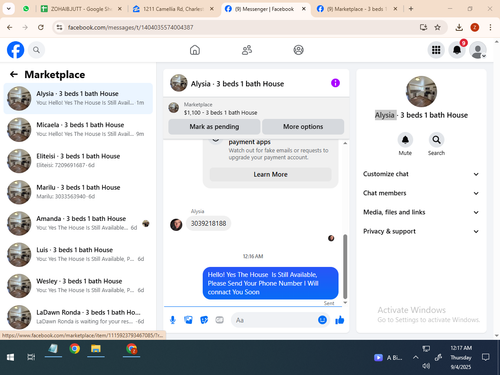The image size is (500, 375).
Task: Expand Media, files and links section
Action: click(421, 212)
